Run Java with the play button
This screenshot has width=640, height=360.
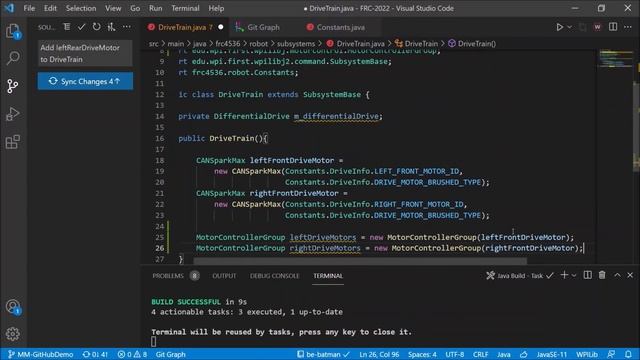[x=559, y=27]
